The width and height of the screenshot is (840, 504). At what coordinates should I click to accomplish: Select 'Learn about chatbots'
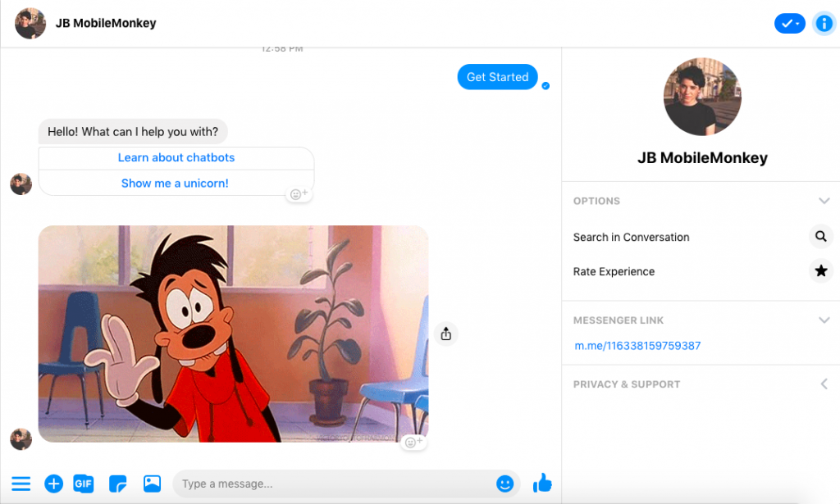176,157
